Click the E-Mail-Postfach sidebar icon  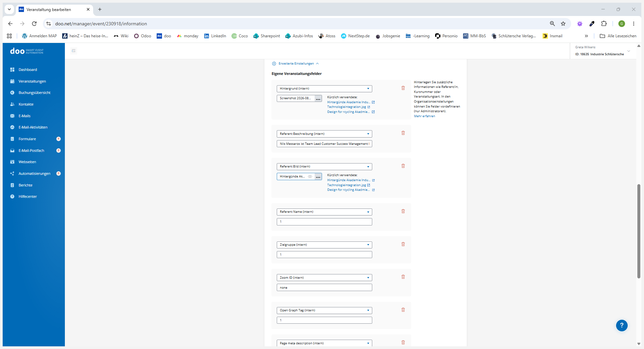click(x=12, y=151)
